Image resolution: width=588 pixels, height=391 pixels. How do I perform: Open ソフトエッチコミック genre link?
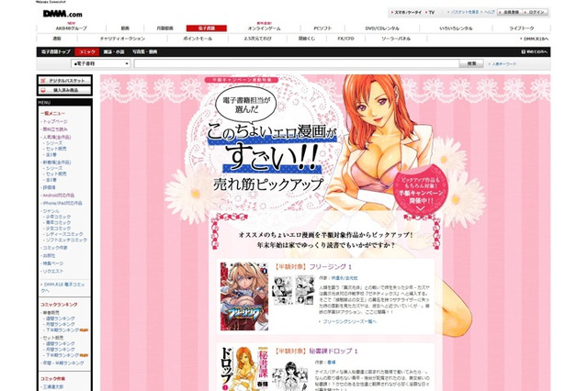coord(66,240)
